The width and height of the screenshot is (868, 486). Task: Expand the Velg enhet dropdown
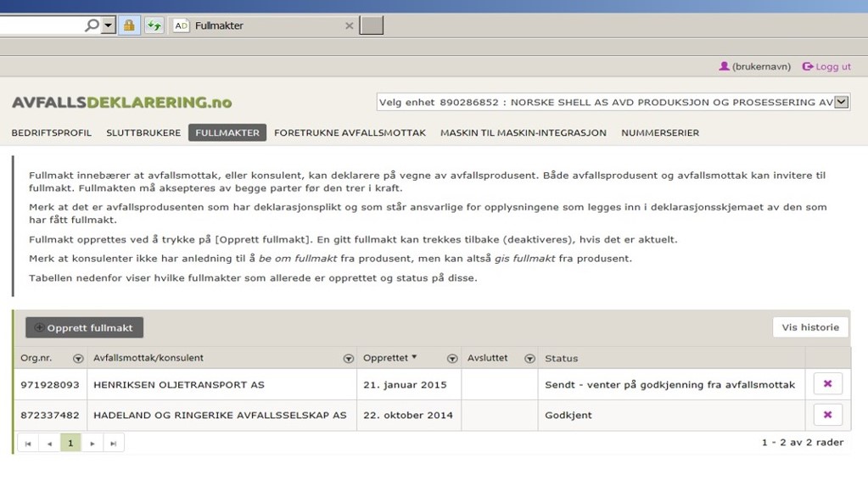[841, 103]
